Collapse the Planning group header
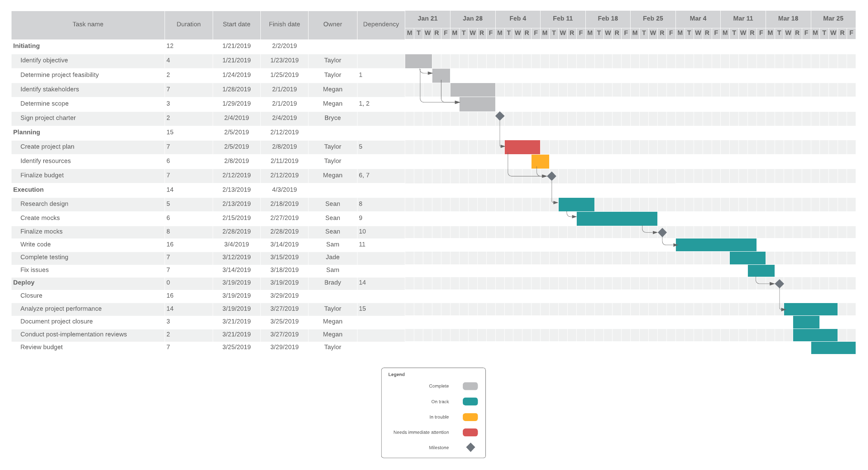The height and width of the screenshot is (470, 868). click(26, 132)
